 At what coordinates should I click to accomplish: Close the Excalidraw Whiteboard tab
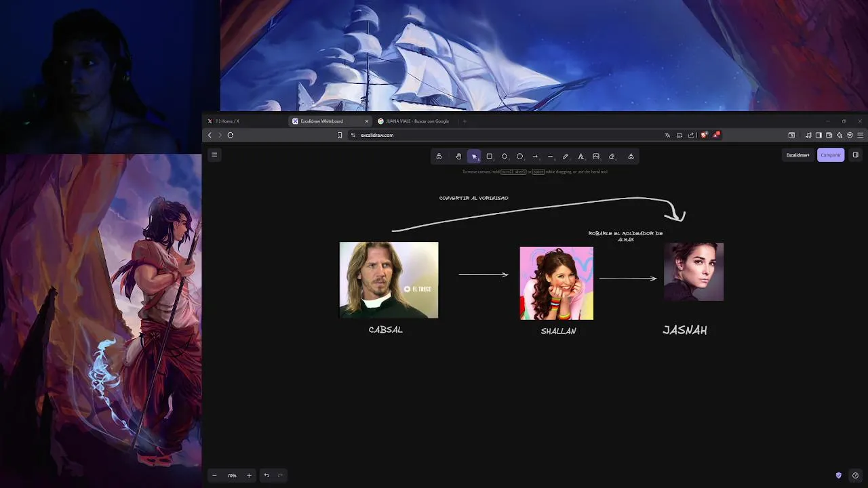367,121
